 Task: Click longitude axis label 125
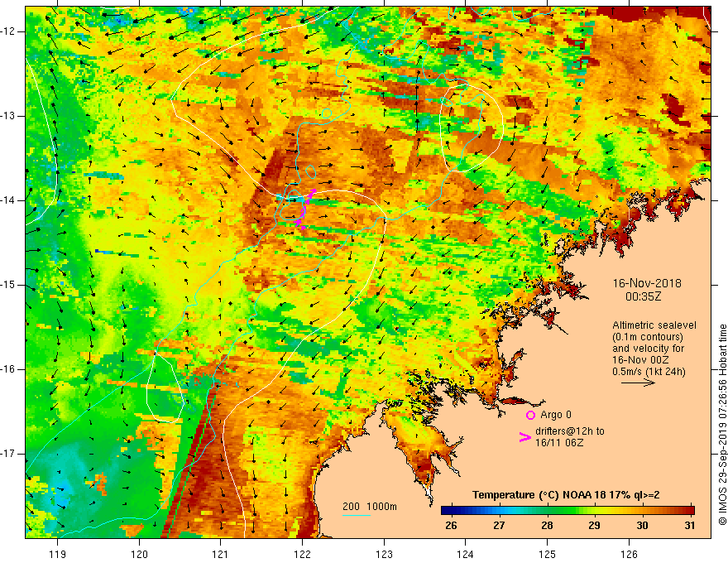(548, 554)
